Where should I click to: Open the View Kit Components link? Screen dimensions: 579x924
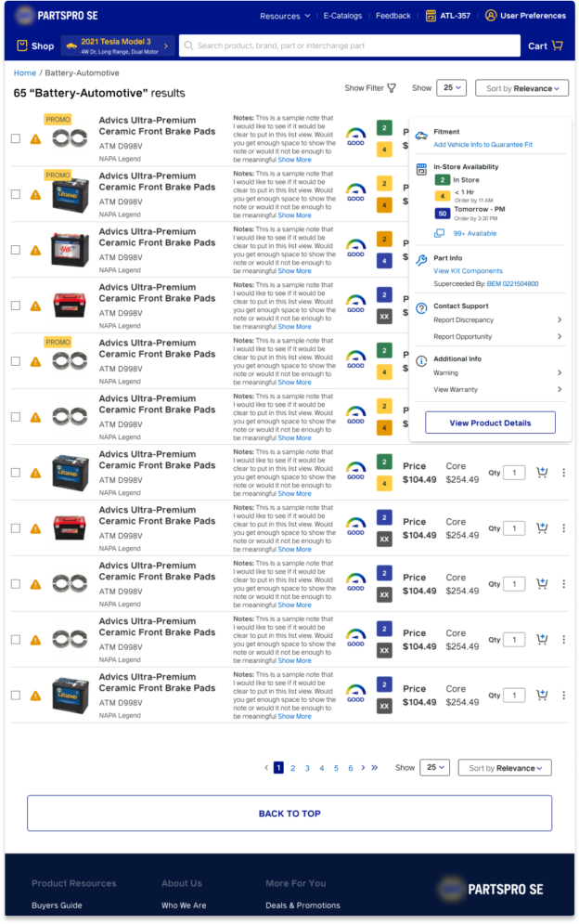(469, 271)
